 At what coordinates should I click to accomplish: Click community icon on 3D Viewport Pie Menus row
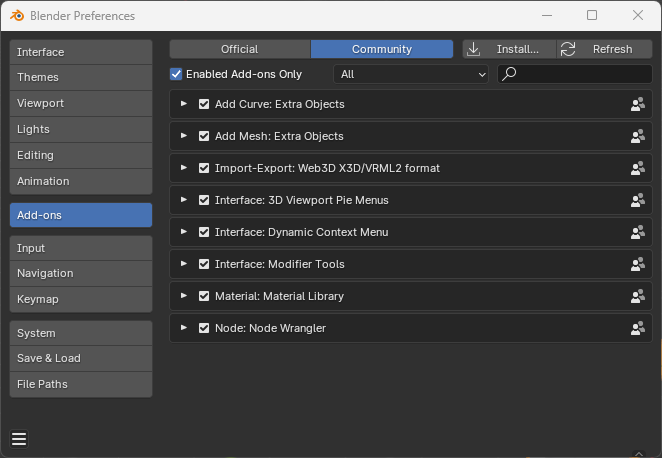(x=638, y=200)
